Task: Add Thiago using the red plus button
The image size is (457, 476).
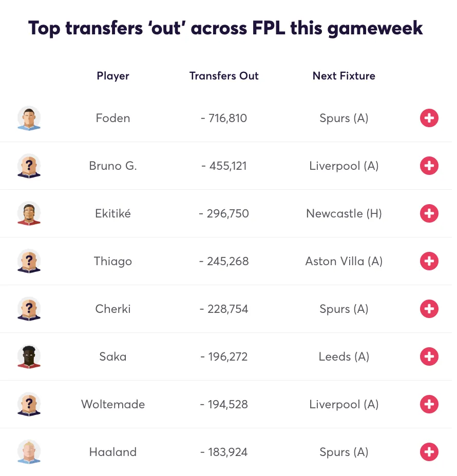Action: (429, 261)
